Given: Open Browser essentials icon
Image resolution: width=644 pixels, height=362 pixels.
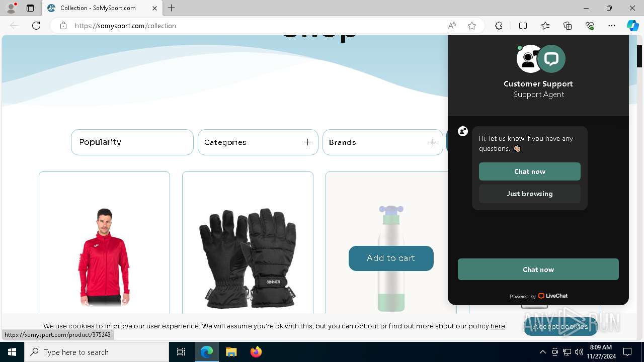Looking at the screenshot, I should (x=590, y=26).
